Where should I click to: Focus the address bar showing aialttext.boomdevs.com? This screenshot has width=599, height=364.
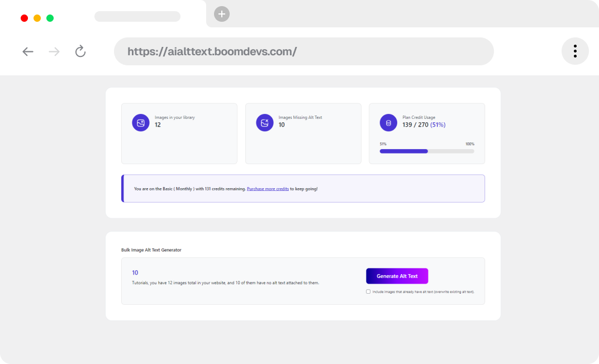[x=303, y=52]
